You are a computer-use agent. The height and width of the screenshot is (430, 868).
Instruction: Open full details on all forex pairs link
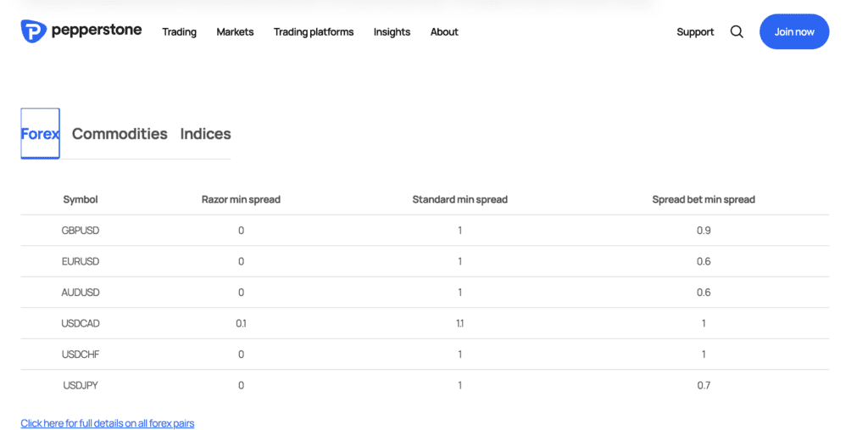click(108, 423)
